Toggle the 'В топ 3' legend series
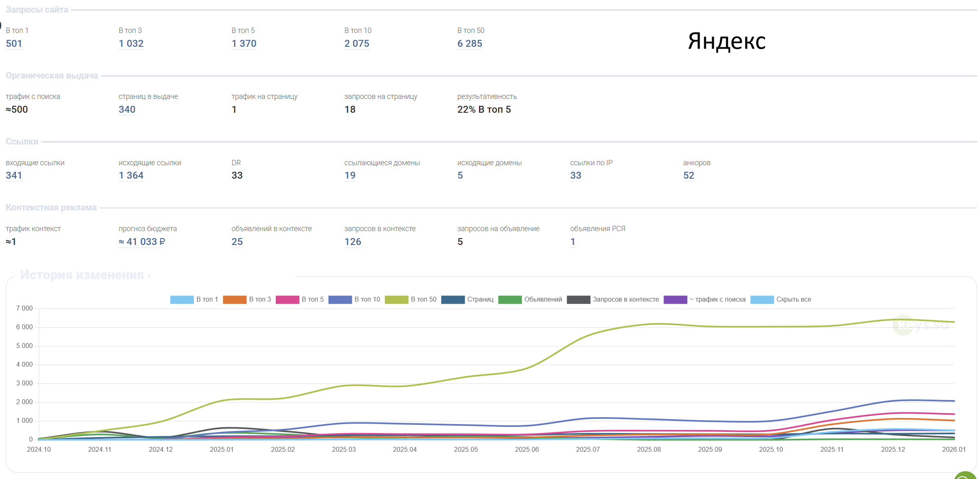This screenshot has width=980, height=479. click(x=247, y=300)
